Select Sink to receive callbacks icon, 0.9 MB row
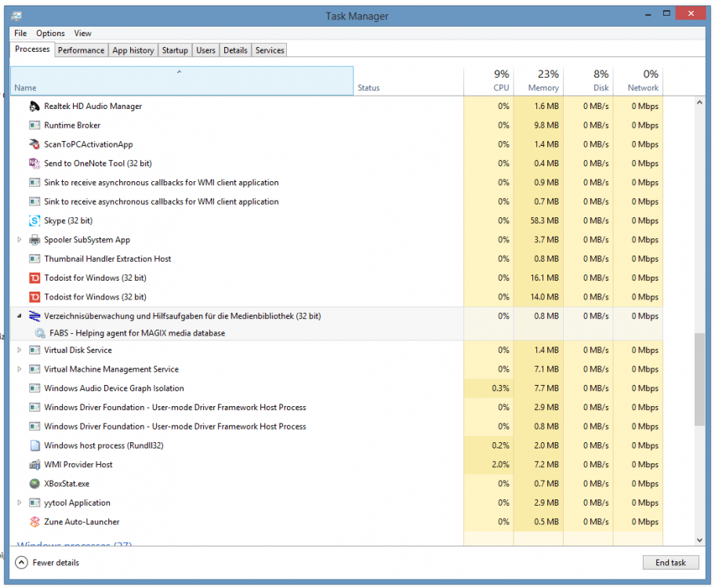The image size is (715, 588). point(34,183)
